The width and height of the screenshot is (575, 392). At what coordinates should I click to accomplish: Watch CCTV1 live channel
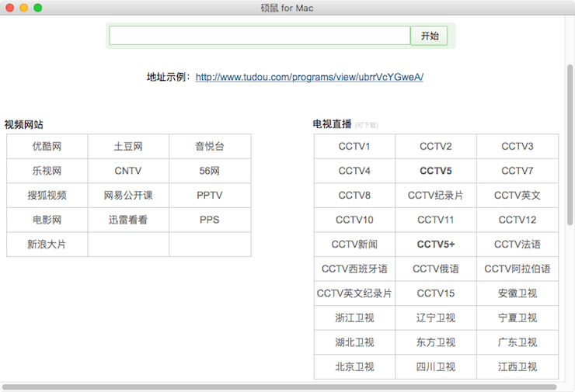pos(354,147)
